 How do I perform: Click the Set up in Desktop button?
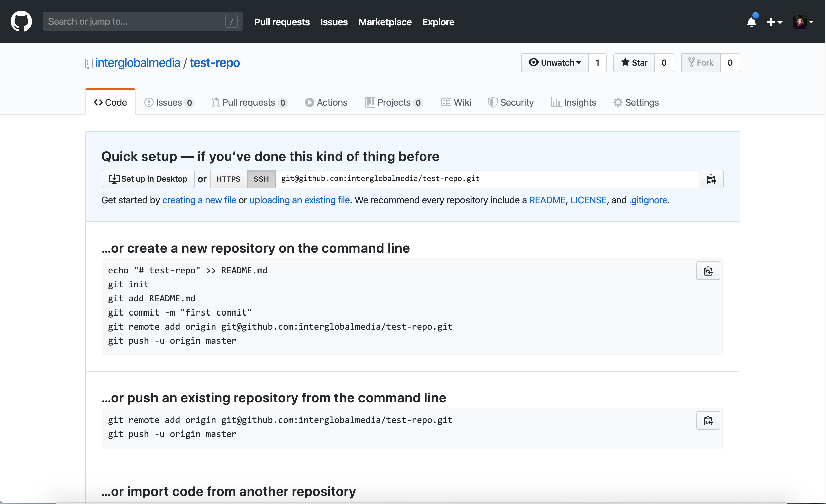coord(148,179)
